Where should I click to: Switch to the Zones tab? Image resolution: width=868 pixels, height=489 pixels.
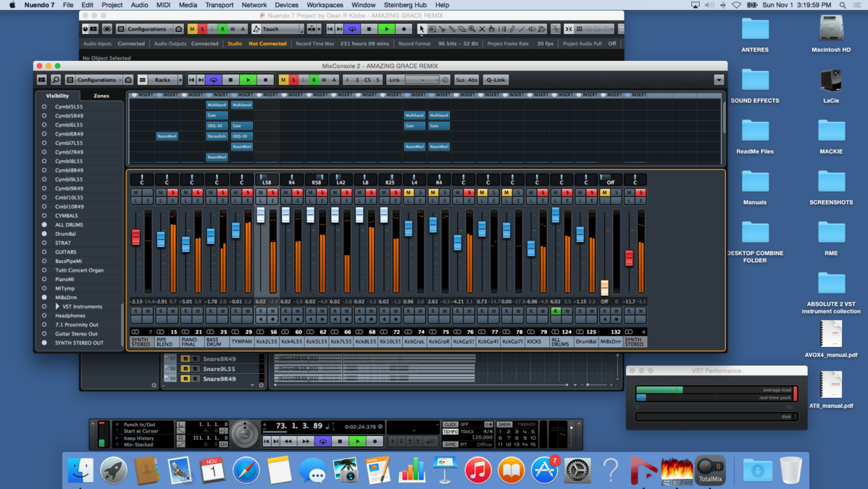(101, 96)
